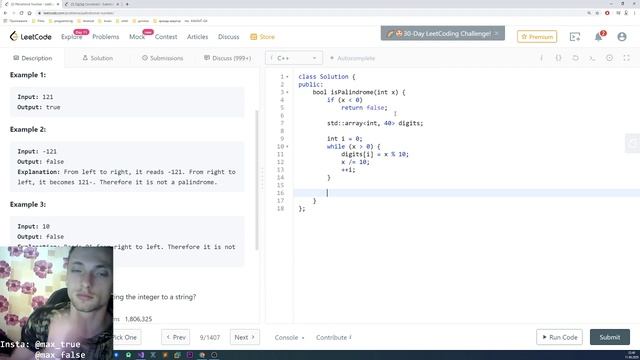This screenshot has height=360, width=640.
Task: Open editor settings gear icon
Action: [x=609, y=58]
